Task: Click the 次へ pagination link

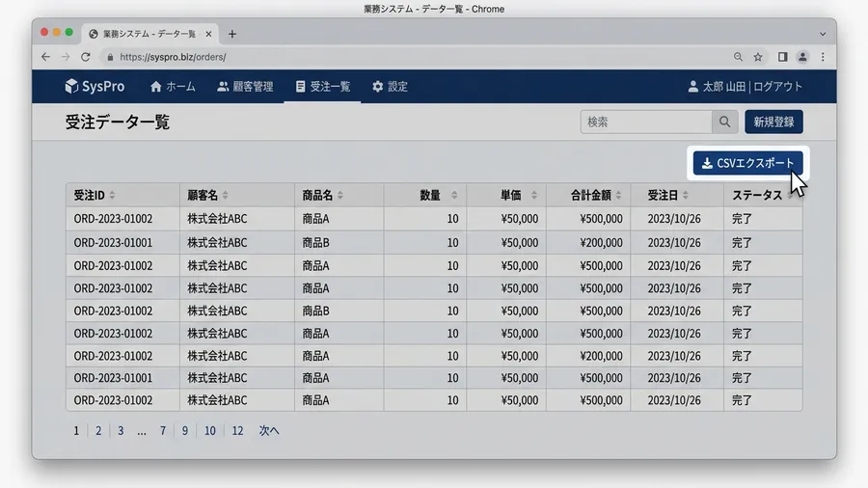Action: point(269,430)
